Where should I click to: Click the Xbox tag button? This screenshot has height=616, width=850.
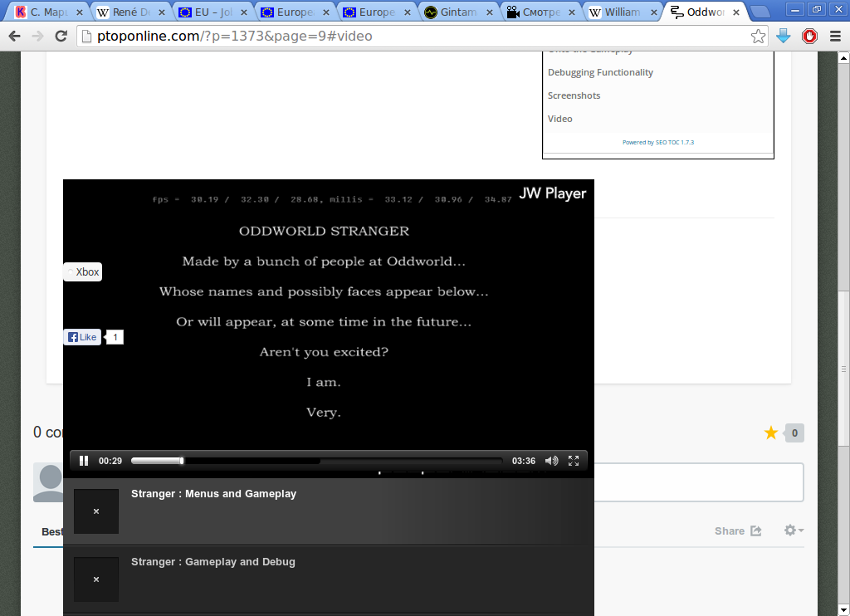tap(83, 271)
